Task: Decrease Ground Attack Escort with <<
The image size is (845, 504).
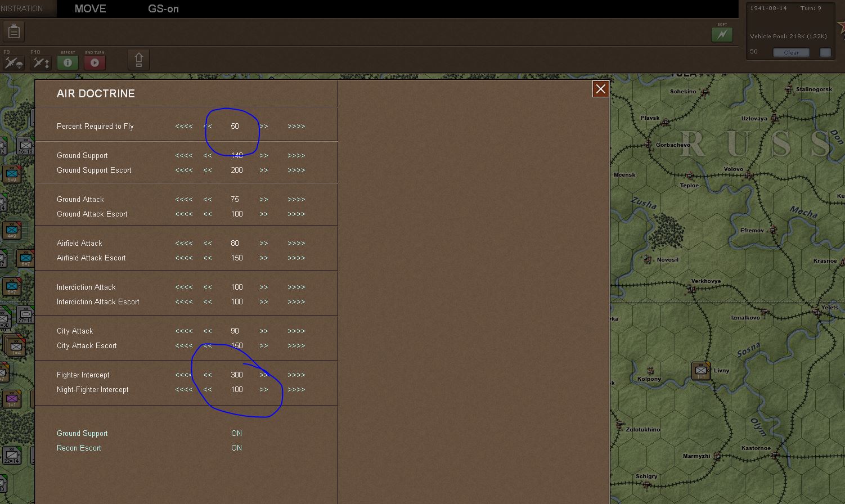Action: [x=208, y=214]
